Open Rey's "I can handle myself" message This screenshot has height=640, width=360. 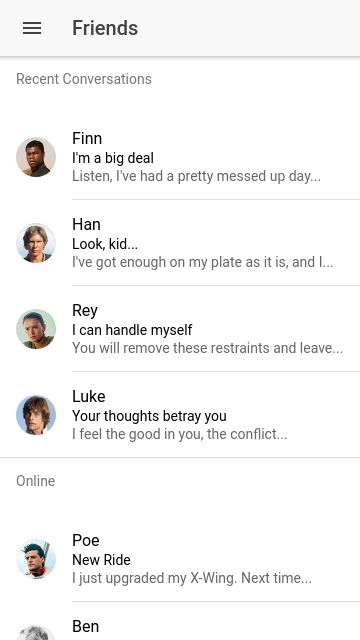132,330
